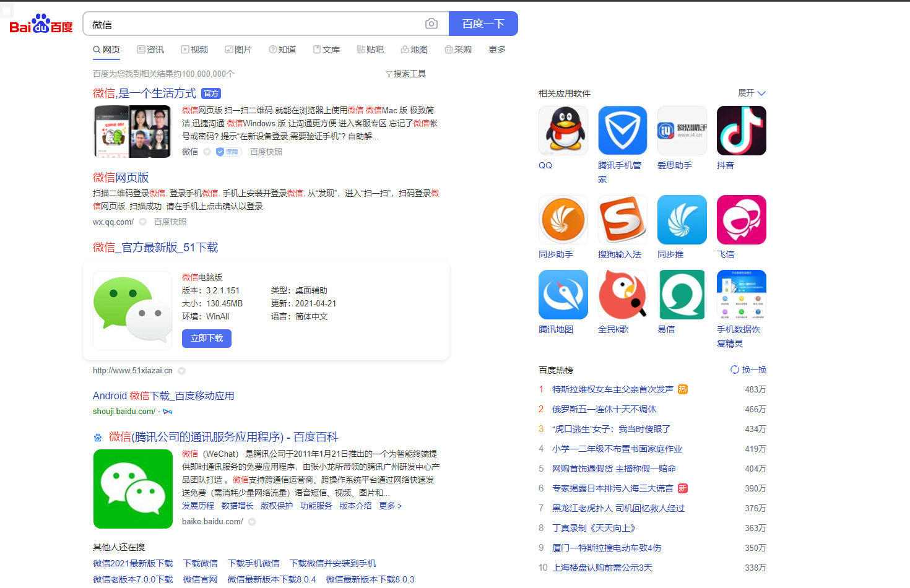Open result 微信,是一个生活方式
The height and width of the screenshot is (588, 910).
tap(144, 93)
